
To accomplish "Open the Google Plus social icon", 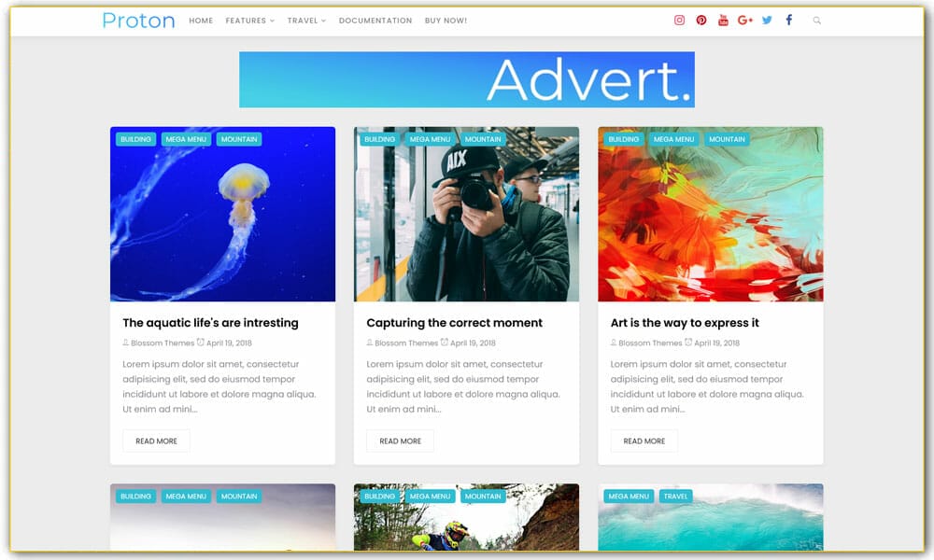I will [x=745, y=21].
